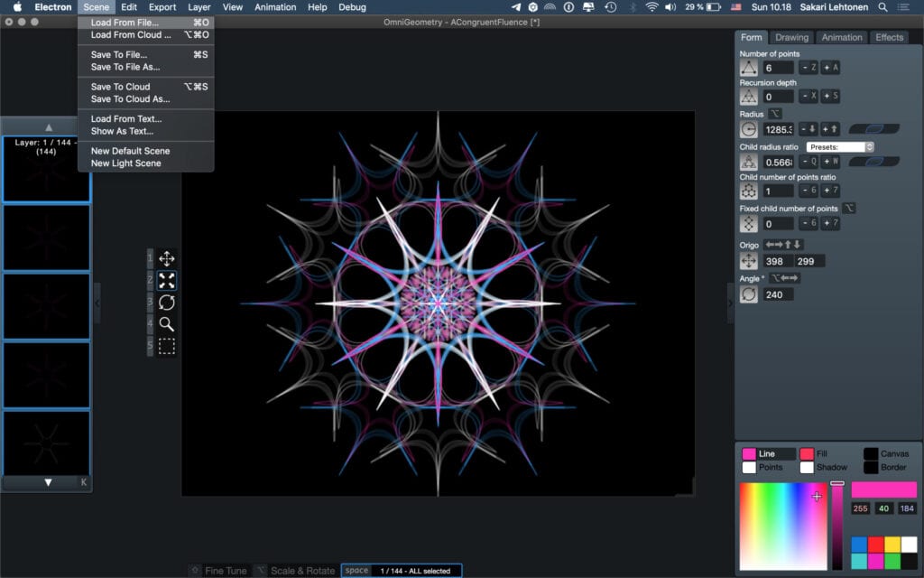Select the move tool with four arrows
Screen dimensions: 924x578
[167, 259]
